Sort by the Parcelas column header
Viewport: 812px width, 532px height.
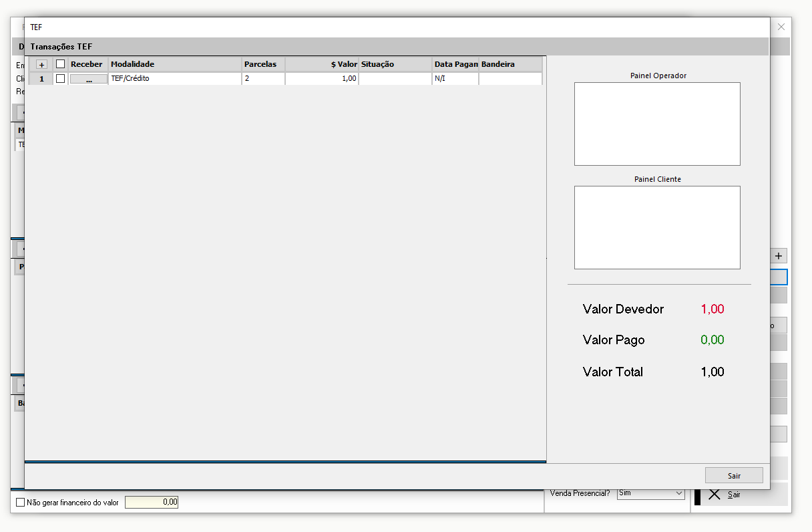263,64
